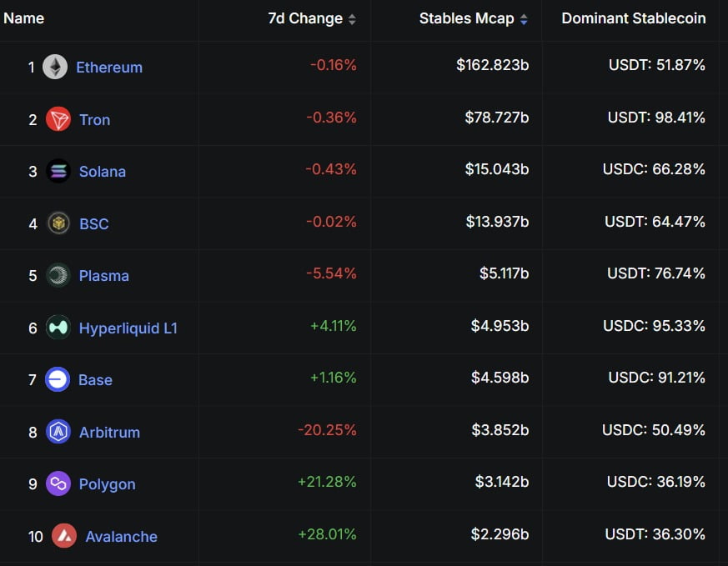This screenshot has height=566, width=728.
Task: Click the Plasma chain logo icon
Action: 58,275
